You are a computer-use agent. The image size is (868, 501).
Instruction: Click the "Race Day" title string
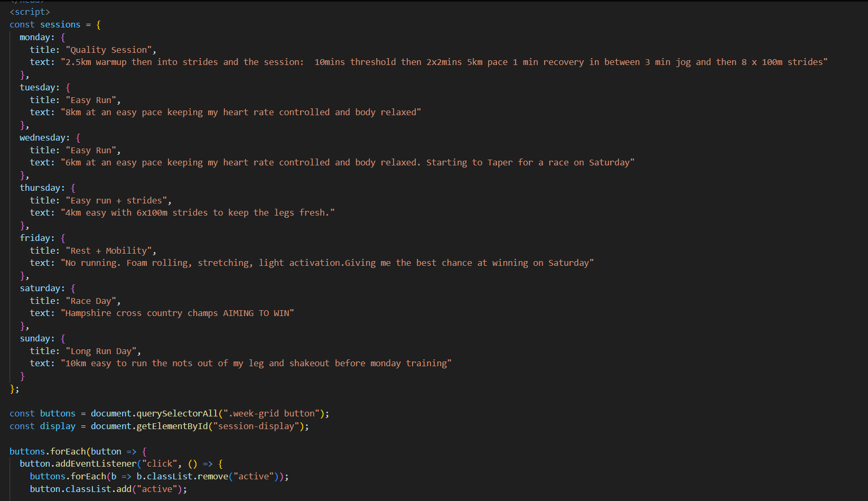(91, 301)
